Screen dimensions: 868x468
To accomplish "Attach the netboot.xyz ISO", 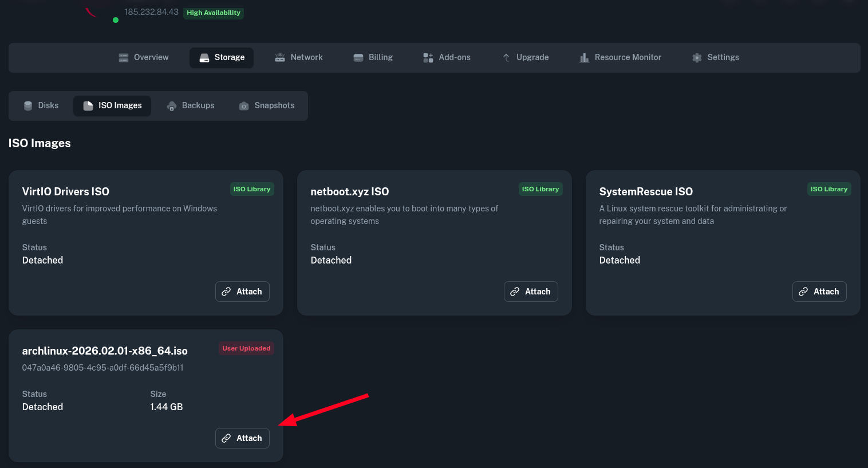I will 531,292.
